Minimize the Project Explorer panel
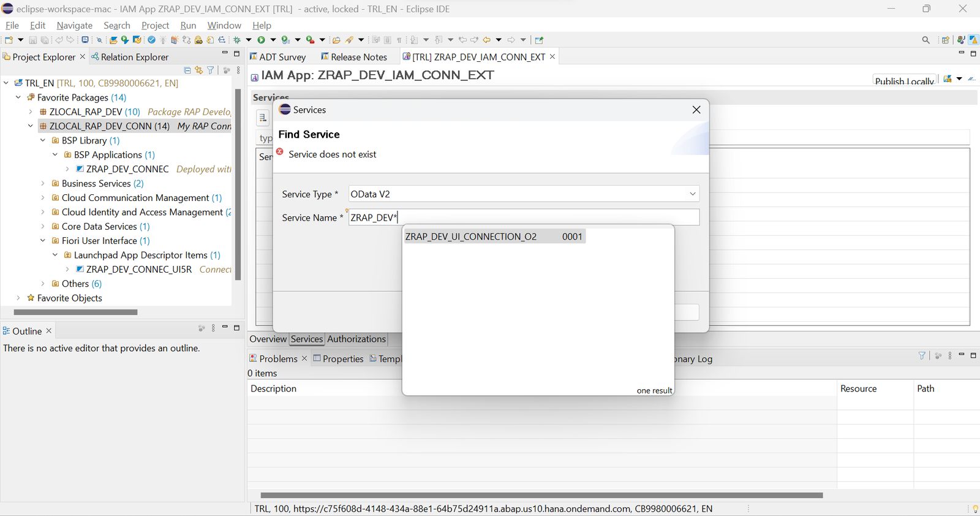This screenshot has width=980, height=516. coord(225,54)
